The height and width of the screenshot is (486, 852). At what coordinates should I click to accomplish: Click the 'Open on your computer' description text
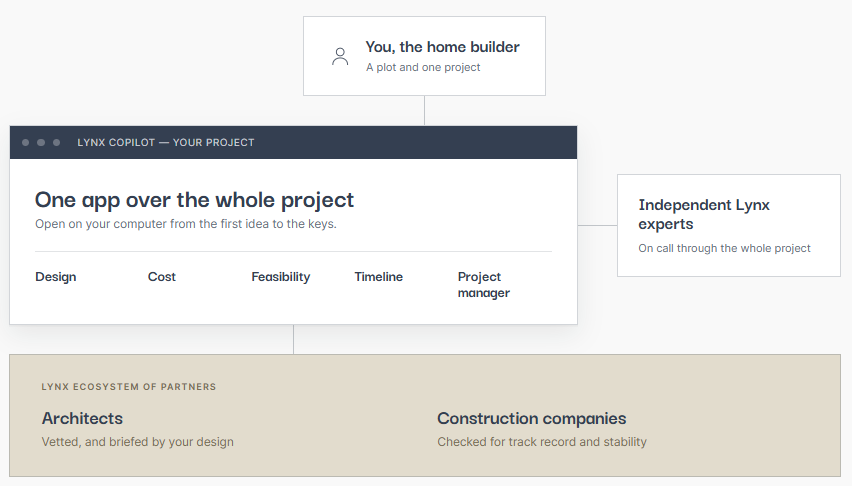[186, 224]
